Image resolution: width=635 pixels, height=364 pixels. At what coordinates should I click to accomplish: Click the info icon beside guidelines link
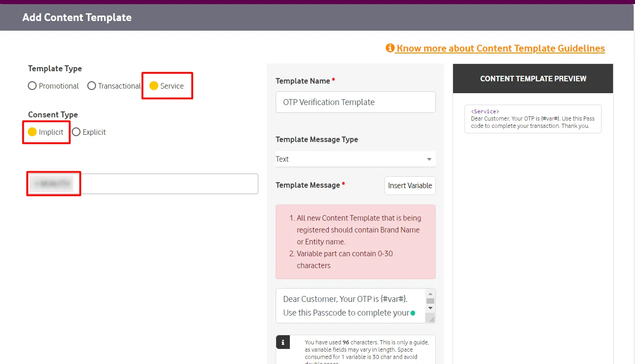390,48
